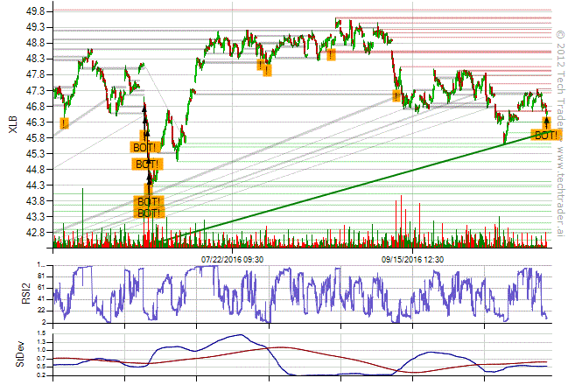Click the exclamation alert marker near 48.3 peak

click(331, 54)
